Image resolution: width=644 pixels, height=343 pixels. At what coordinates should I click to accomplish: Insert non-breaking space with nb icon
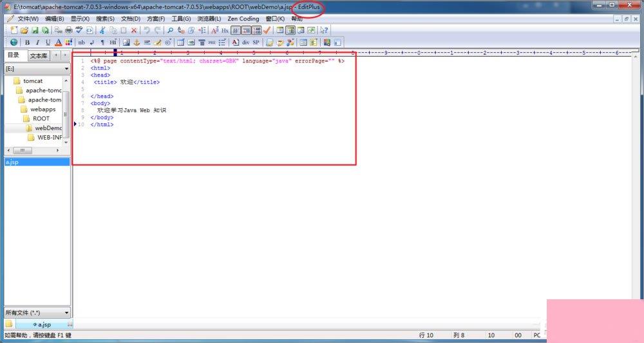pos(82,42)
